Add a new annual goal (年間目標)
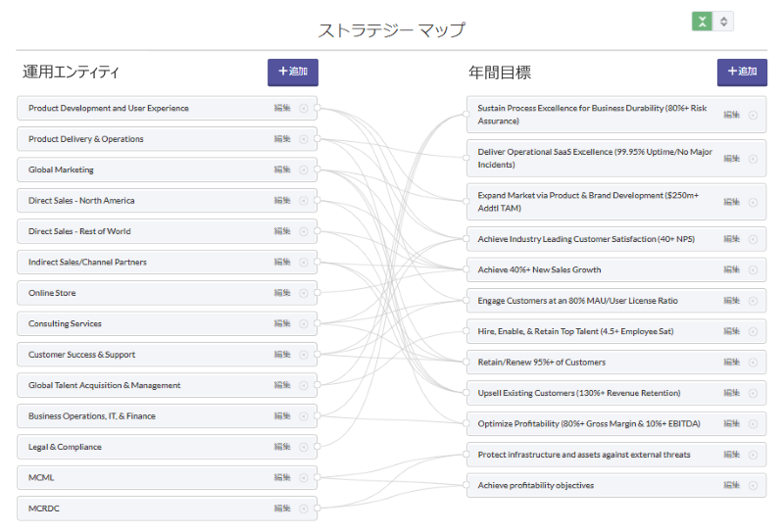The height and width of the screenshot is (532, 784). coord(742,73)
